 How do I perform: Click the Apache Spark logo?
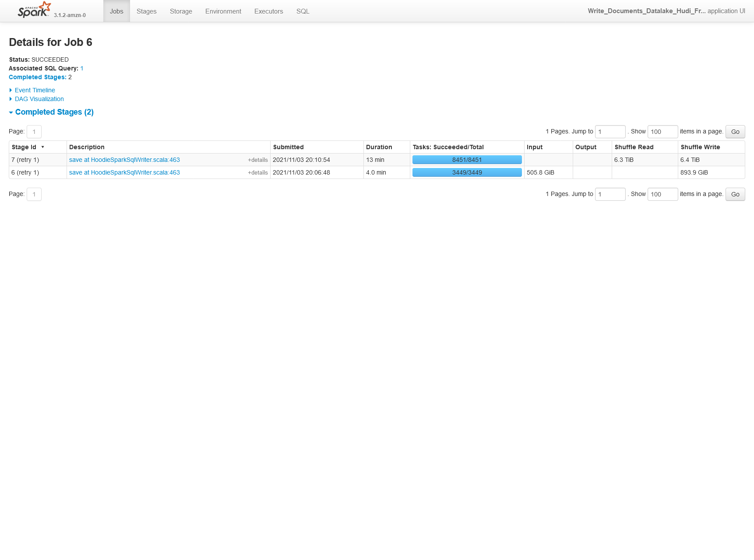tap(33, 10)
